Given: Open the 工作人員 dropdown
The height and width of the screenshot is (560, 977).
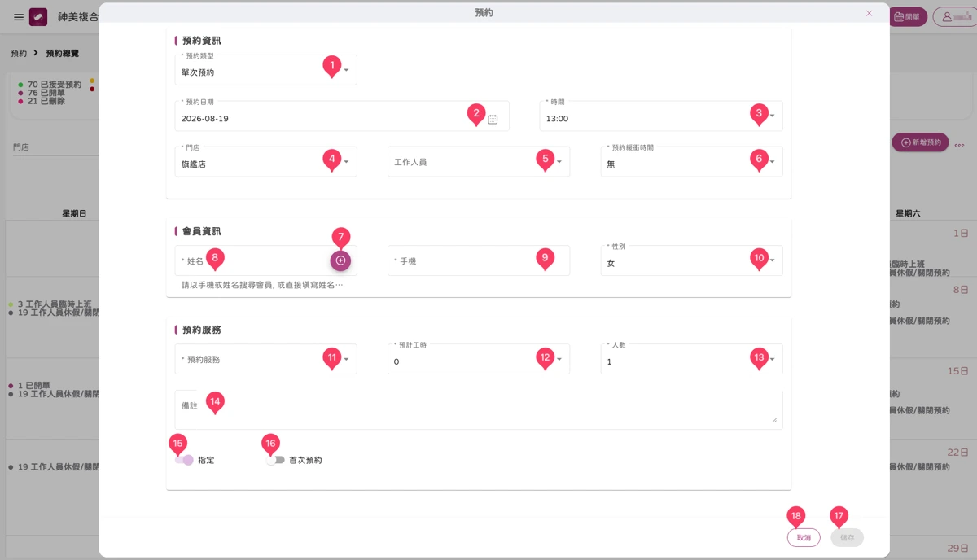Looking at the screenshot, I should (479, 162).
